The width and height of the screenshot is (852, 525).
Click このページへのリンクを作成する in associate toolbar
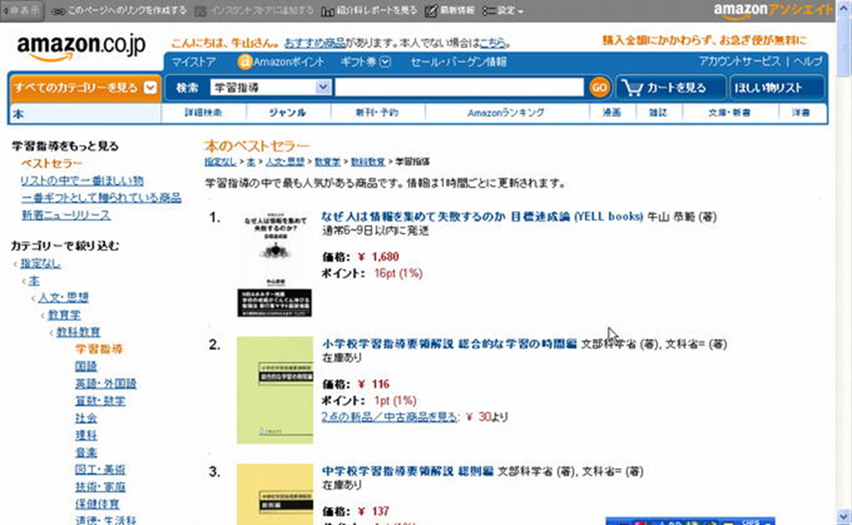[119, 10]
